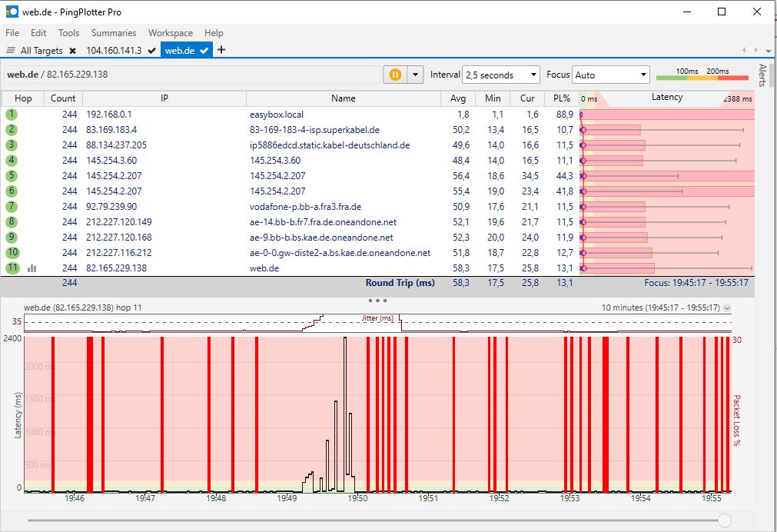Open the File menu

pyautogui.click(x=12, y=33)
